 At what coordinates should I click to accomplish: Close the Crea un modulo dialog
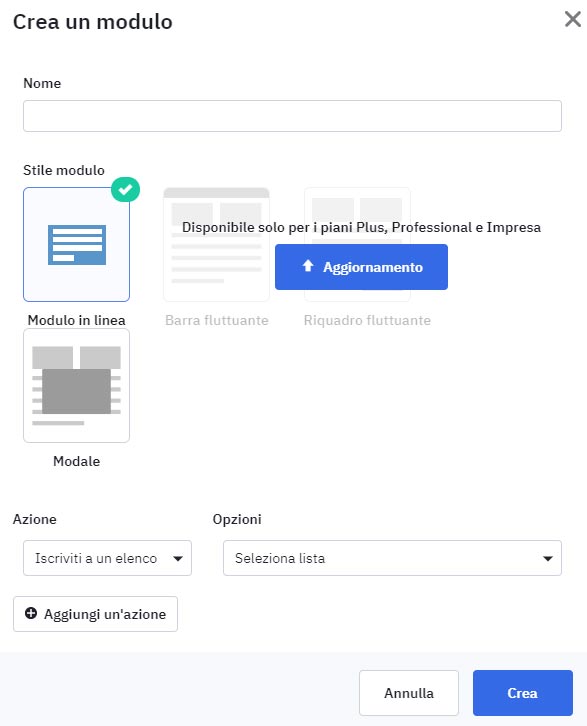click(x=573, y=19)
